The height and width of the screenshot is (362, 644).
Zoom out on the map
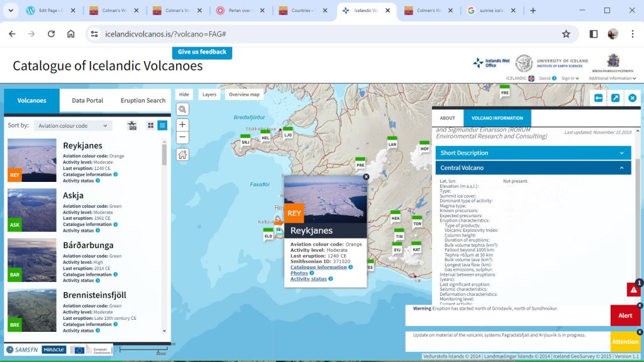tap(182, 137)
